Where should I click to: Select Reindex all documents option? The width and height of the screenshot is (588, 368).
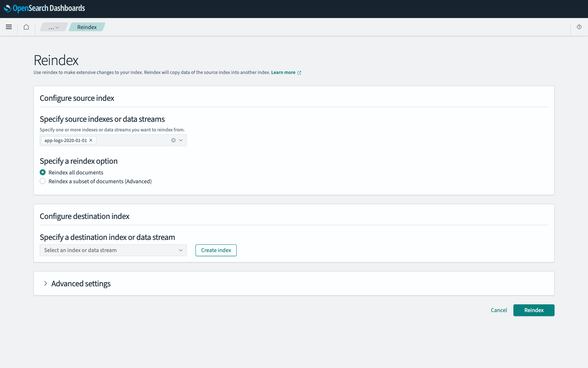click(x=43, y=172)
